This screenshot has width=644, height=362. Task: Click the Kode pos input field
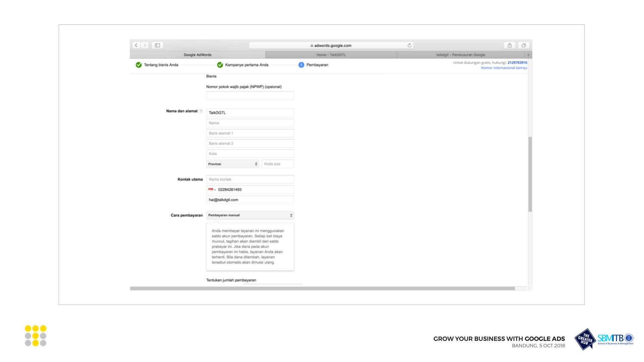tap(277, 164)
